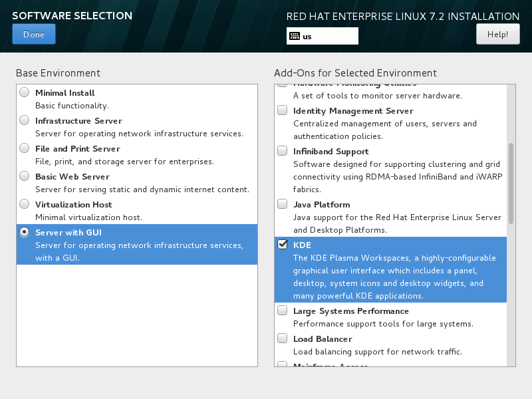Check Large Systems Performance checkbox
Screen dimensions: 532x399
tap(283, 311)
